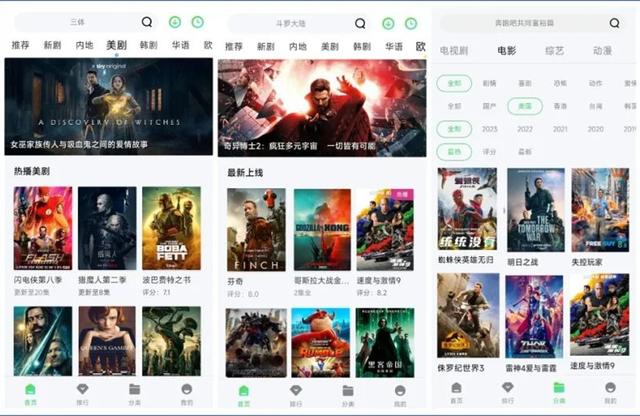640x416 pixels.
Task: Open 猎魔人第二季 poster
Action: pyautogui.click(x=107, y=228)
